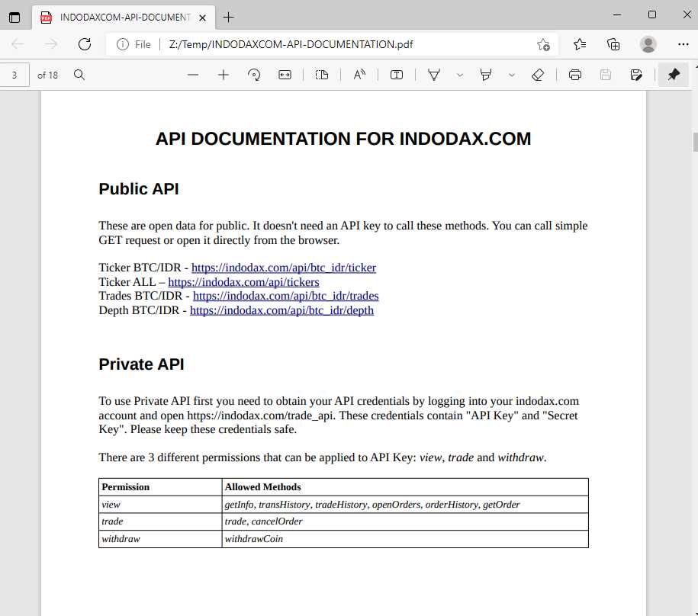Switch PDF page view layout
The image size is (698, 616).
(322, 75)
